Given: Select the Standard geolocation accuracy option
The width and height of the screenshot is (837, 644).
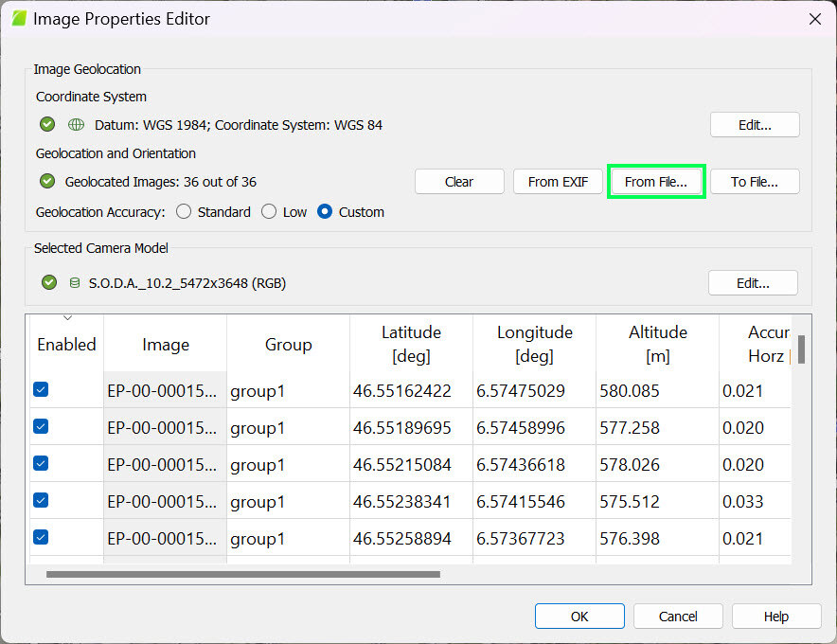Looking at the screenshot, I should 184,211.
